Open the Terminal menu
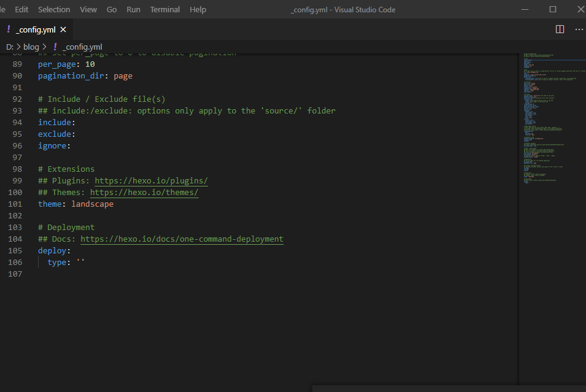The image size is (586, 392). [x=165, y=10]
